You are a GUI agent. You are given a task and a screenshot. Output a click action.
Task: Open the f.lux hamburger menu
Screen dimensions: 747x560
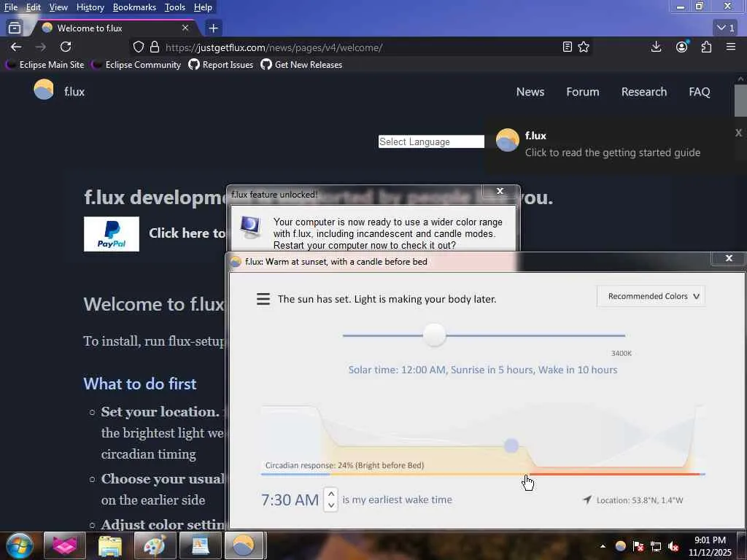263,299
